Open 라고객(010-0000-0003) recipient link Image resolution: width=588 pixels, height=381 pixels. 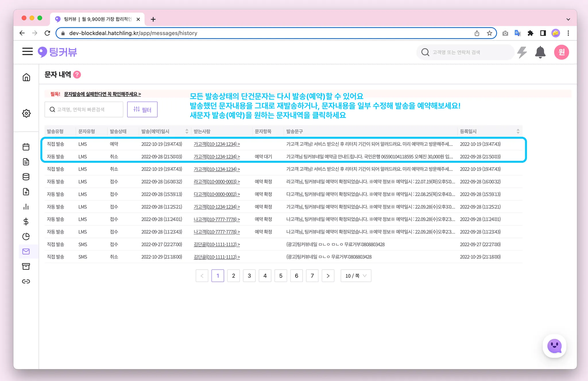(216, 182)
